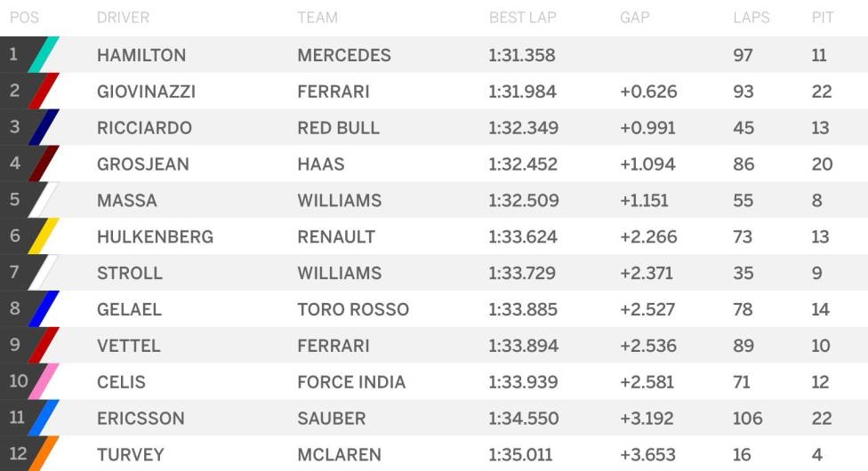Click the pink Force India stripe beside Celis
868x471 pixels.
pos(44,382)
